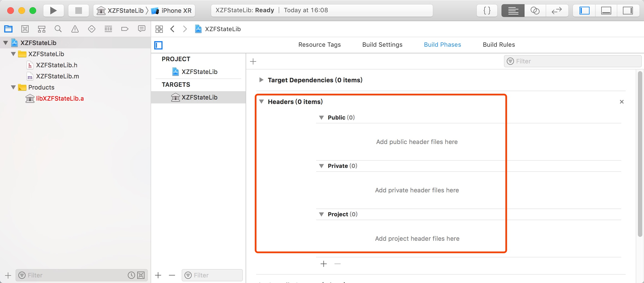Go forward with the right chevron
Viewport: 644px width, 283px height.
pos(185,29)
